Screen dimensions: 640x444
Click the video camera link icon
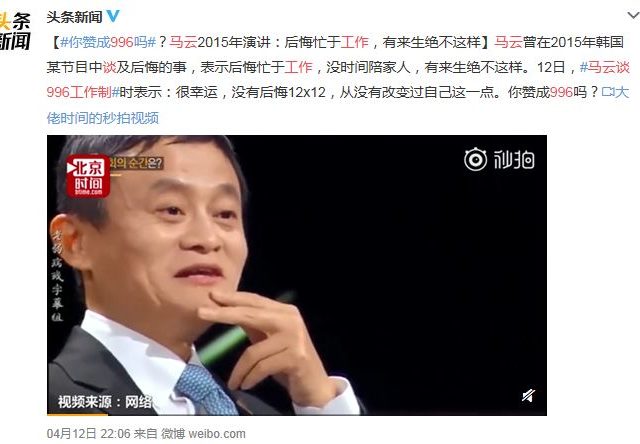pos(608,92)
